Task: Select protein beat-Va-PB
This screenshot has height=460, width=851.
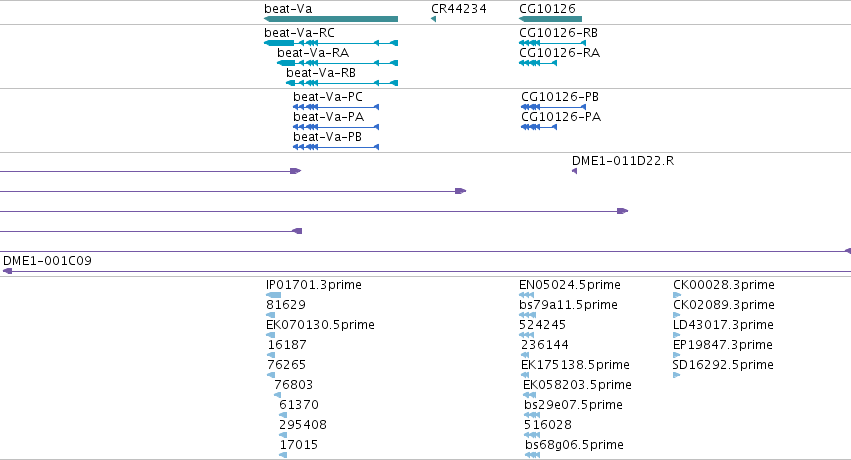Action: point(327,137)
